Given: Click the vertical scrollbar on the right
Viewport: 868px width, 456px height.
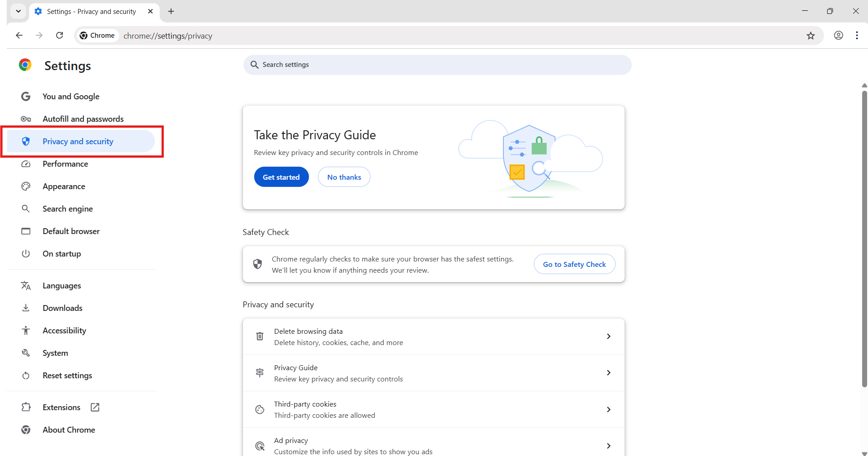Looking at the screenshot, I should [864, 238].
